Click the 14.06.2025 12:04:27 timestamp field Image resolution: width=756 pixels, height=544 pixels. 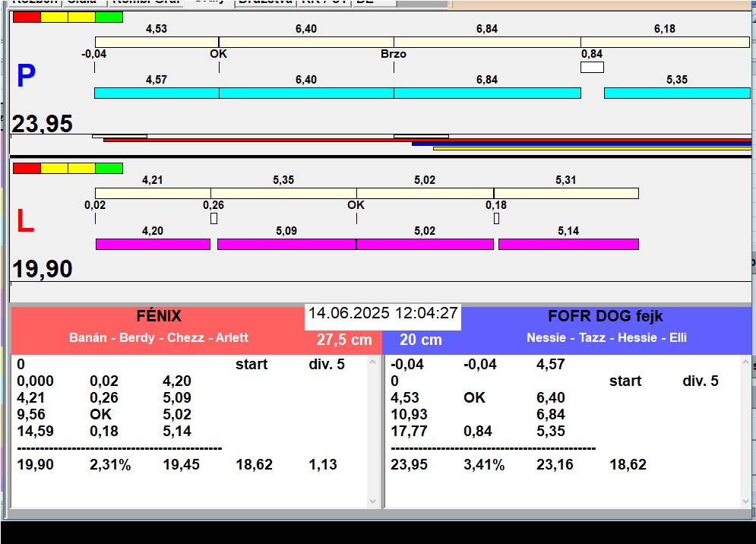tap(383, 313)
